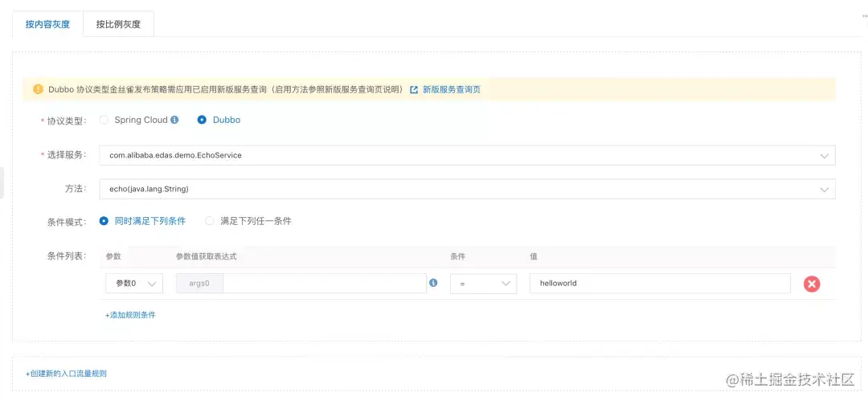Screen dimensions: 868x401
Task: Click the 值 column header
Action: click(534, 256)
